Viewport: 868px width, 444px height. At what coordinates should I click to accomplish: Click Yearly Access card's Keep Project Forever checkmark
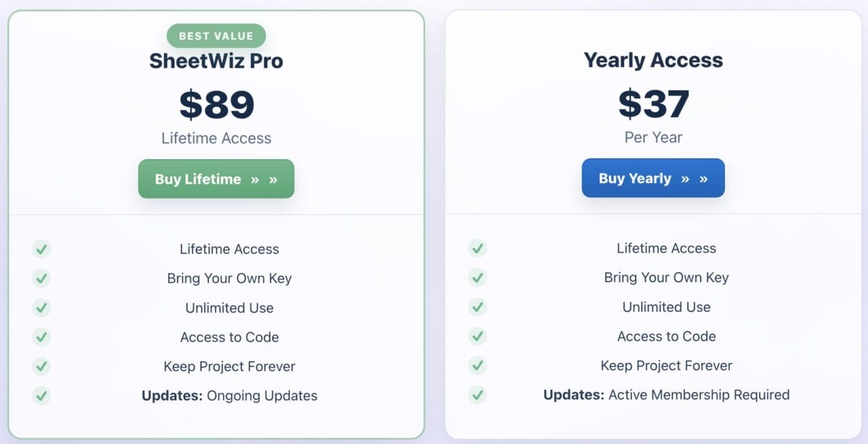[x=477, y=366]
